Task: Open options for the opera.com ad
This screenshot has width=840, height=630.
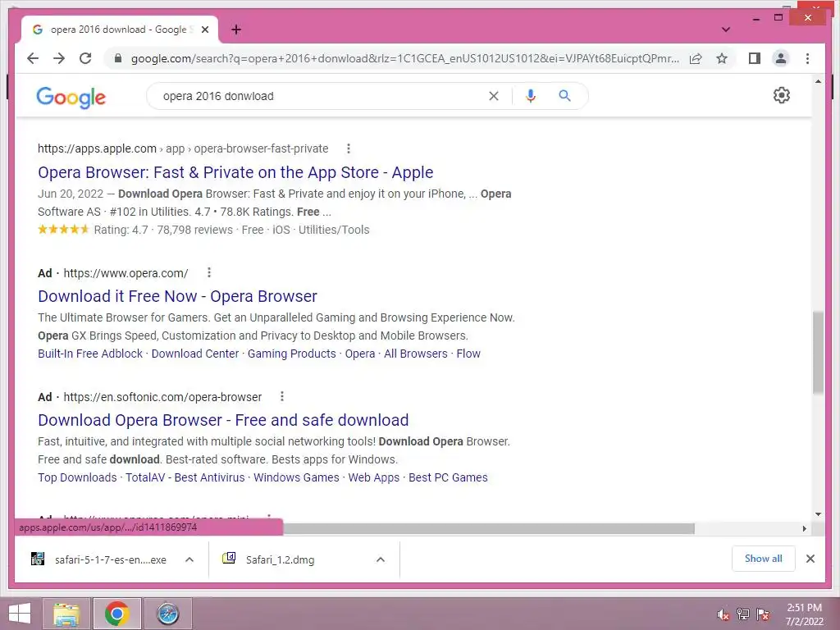Action: point(209,272)
